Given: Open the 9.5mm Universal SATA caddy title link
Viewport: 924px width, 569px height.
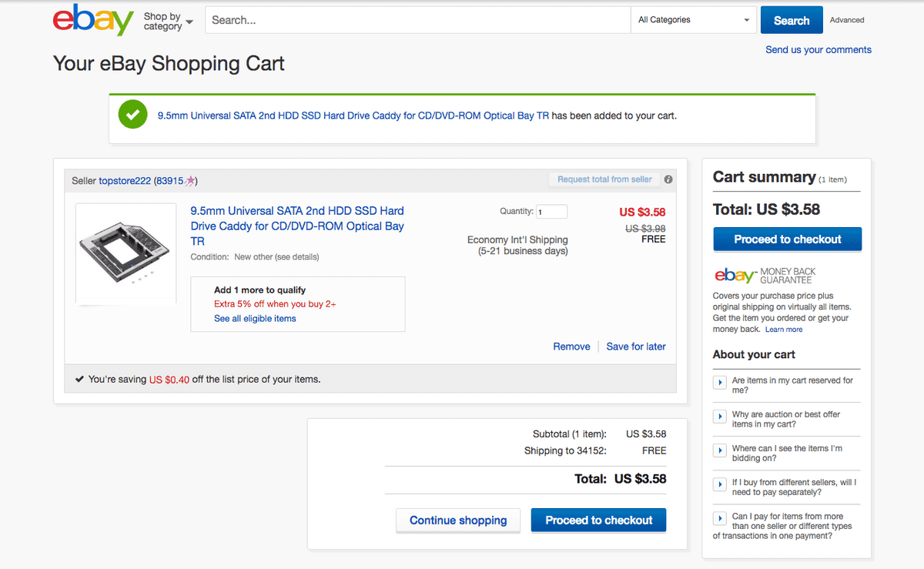Looking at the screenshot, I should coord(297,226).
